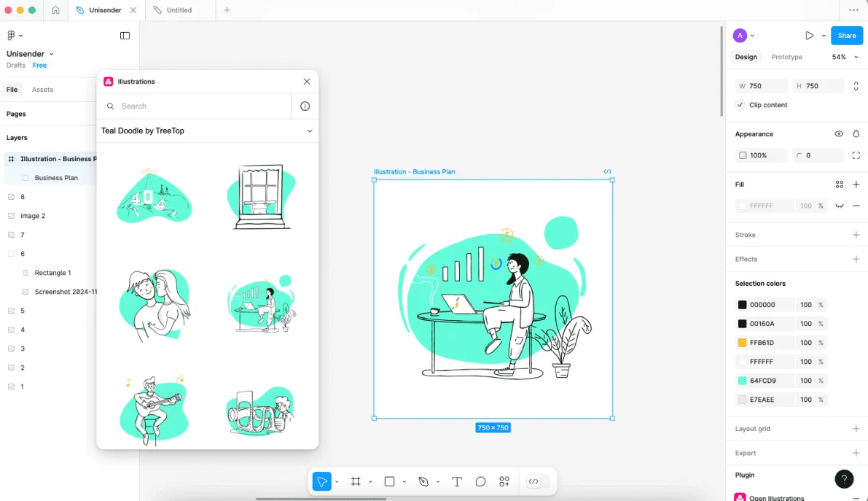Select the Comment tool

pos(480,481)
